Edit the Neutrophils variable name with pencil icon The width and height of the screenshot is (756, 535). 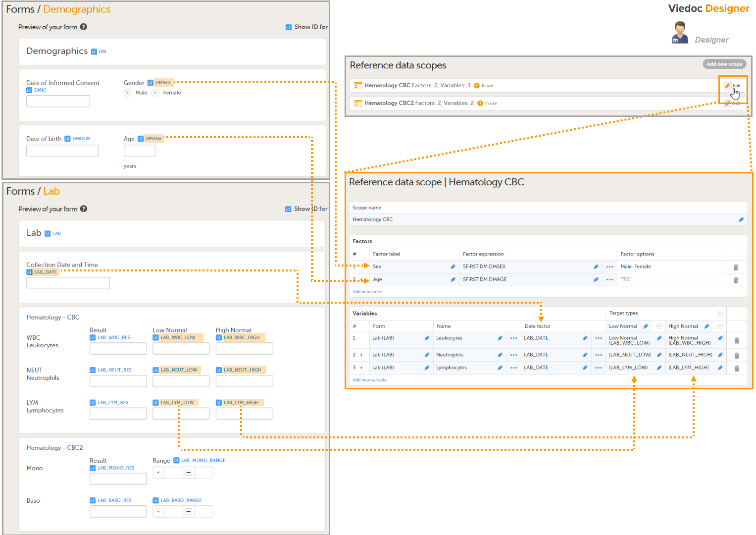(x=500, y=354)
